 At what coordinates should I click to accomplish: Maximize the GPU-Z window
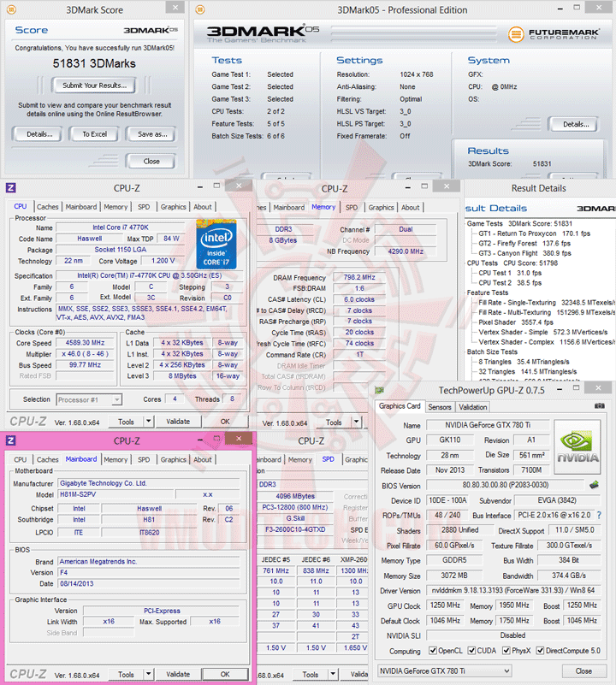pos(577,387)
